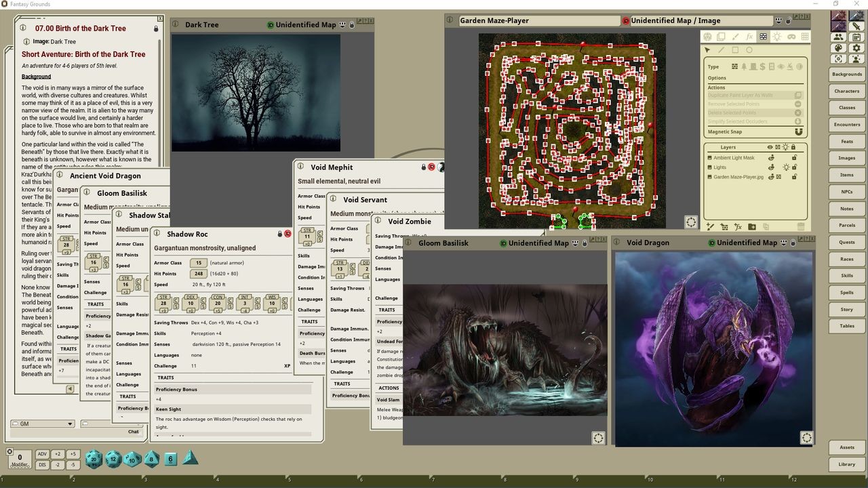The width and height of the screenshot is (868, 488).
Task: Open the NPCs tab in right sidebar
Action: (846, 191)
